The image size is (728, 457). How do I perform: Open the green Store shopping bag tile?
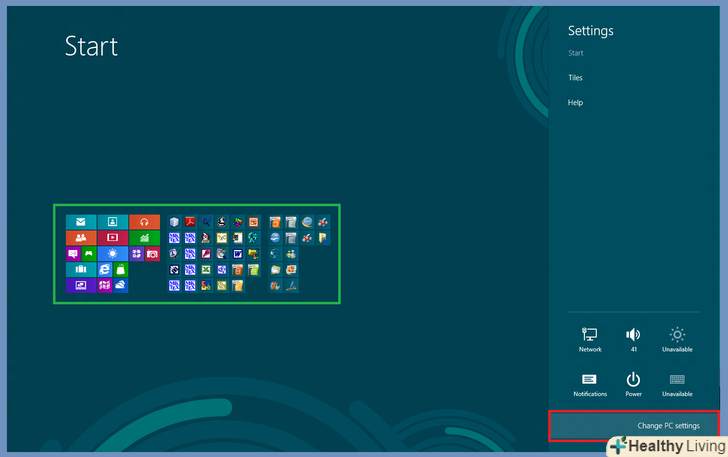[121, 269]
